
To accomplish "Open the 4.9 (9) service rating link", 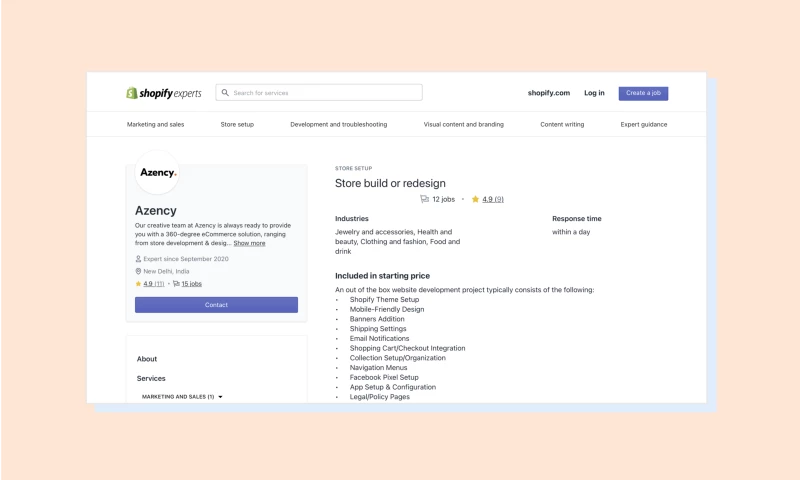I will pyautogui.click(x=493, y=199).
